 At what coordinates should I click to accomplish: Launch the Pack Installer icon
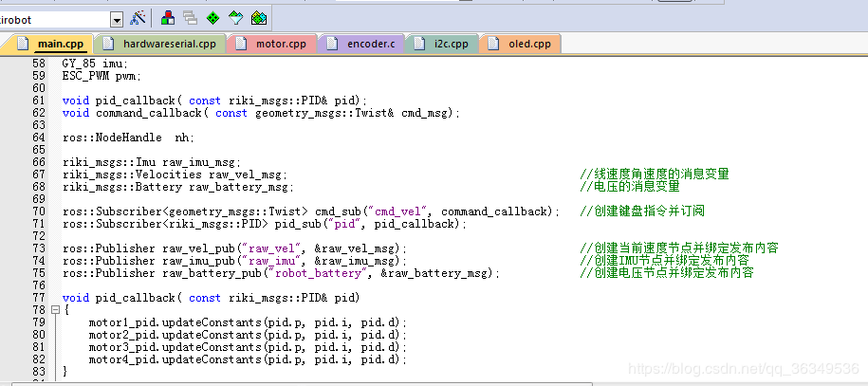click(x=259, y=17)
